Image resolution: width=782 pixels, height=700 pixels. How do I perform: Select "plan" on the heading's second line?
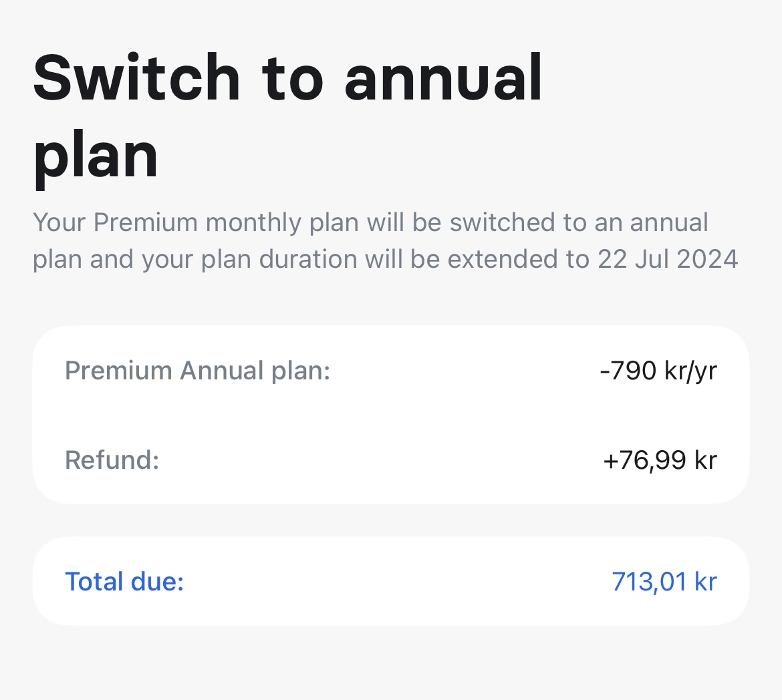pos(96,158)
